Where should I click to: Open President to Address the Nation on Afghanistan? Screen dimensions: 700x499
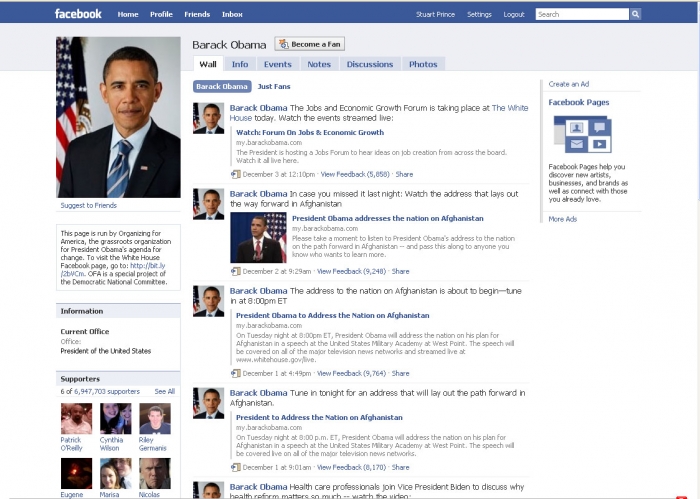pyautogui.click(x=319, y=417)
